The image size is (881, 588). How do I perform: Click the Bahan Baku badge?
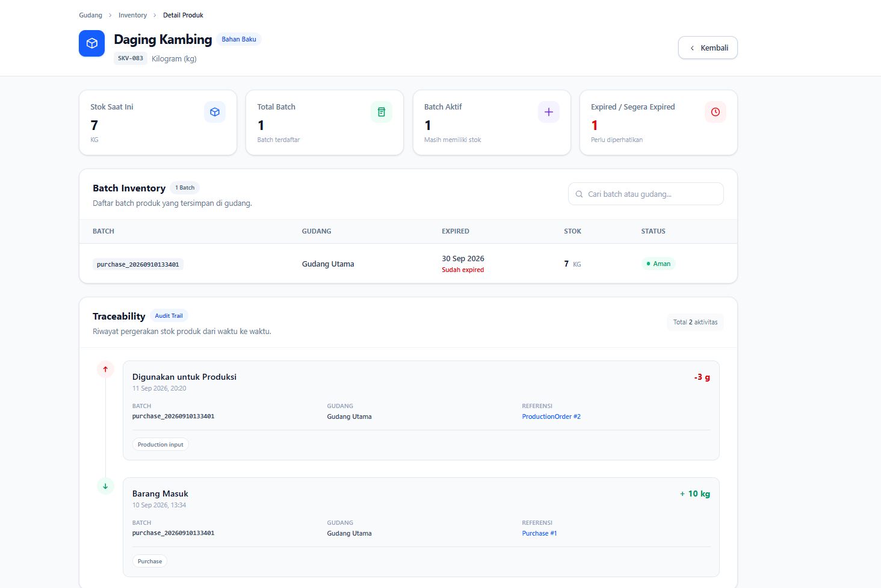(x=239, y=39)
